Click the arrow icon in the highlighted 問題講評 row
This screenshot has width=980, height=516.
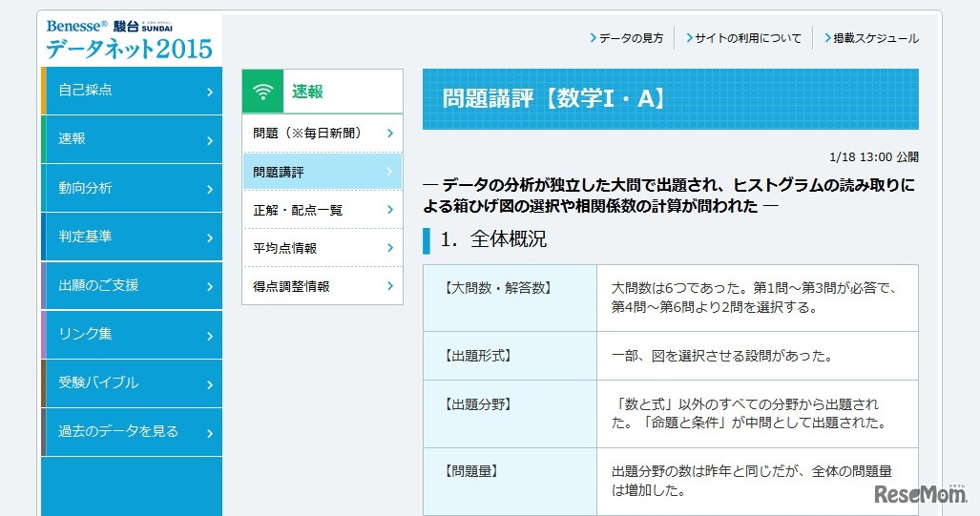[390, 171]
